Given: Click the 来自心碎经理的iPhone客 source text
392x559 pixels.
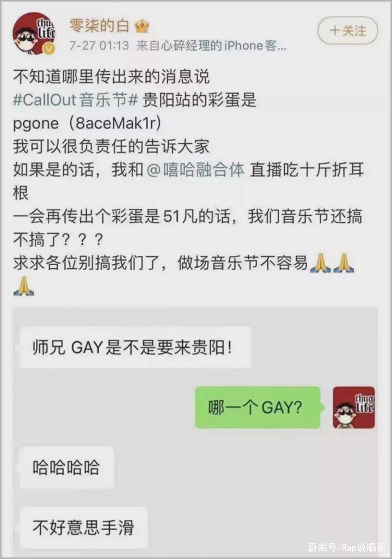Looking at the screenshot, I should tap(211, 46).
